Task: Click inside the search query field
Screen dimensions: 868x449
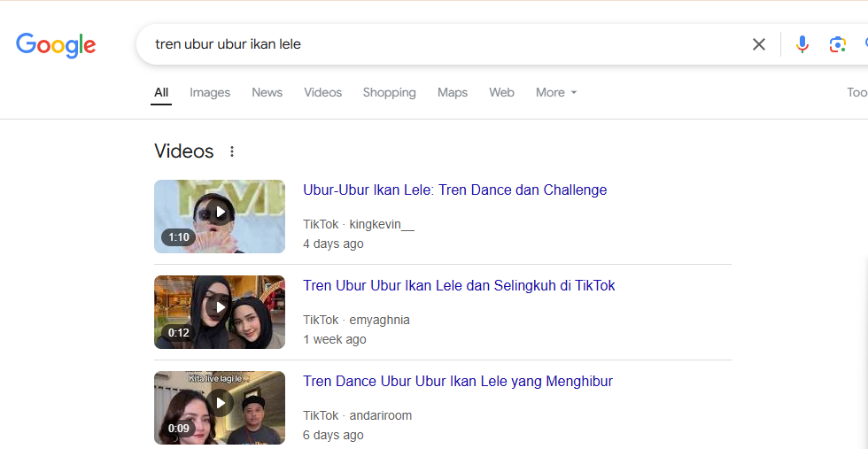Action: click(x=443, y=44)
